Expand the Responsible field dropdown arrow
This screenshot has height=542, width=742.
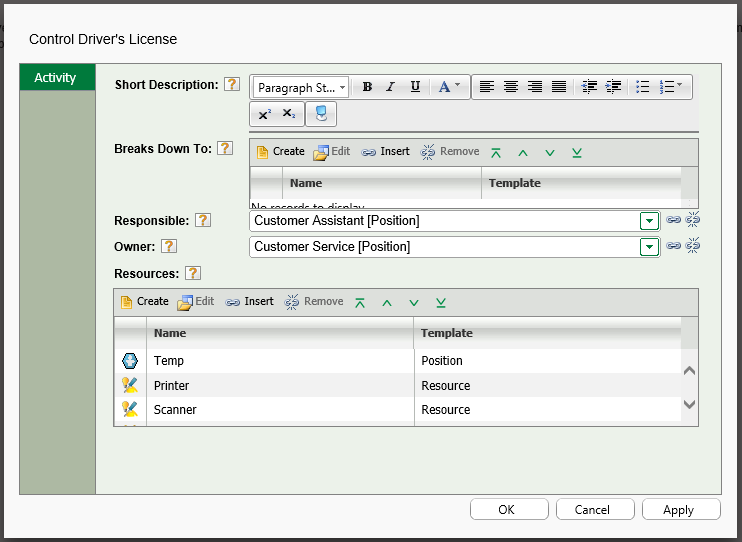click(649, 221)
